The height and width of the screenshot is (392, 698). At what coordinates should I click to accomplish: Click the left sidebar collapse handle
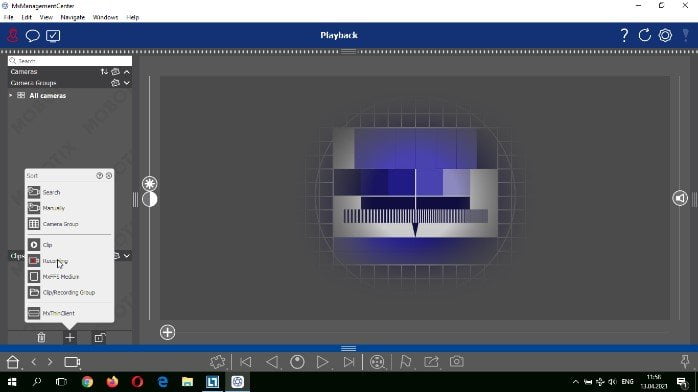(x=135, y=199)
